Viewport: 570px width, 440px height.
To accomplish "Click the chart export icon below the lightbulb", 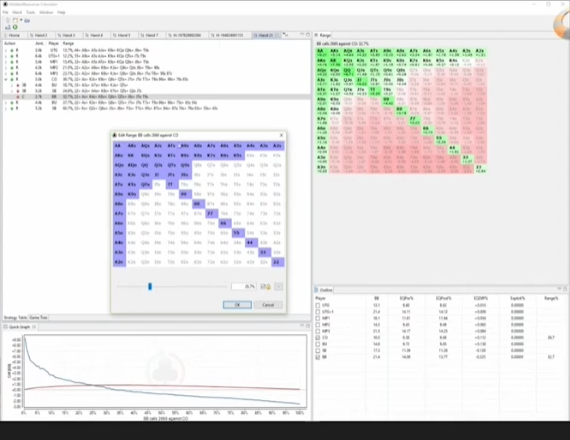I will click(x=8, y=27).
